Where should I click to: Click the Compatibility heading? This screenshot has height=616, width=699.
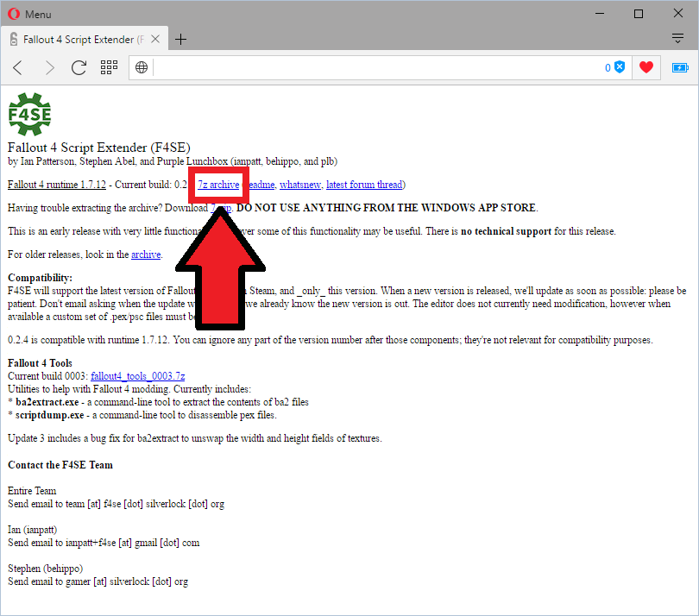point(40,278)
